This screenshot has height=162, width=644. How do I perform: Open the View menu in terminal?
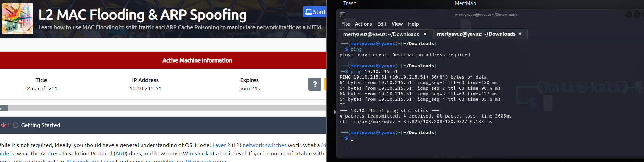397,24
